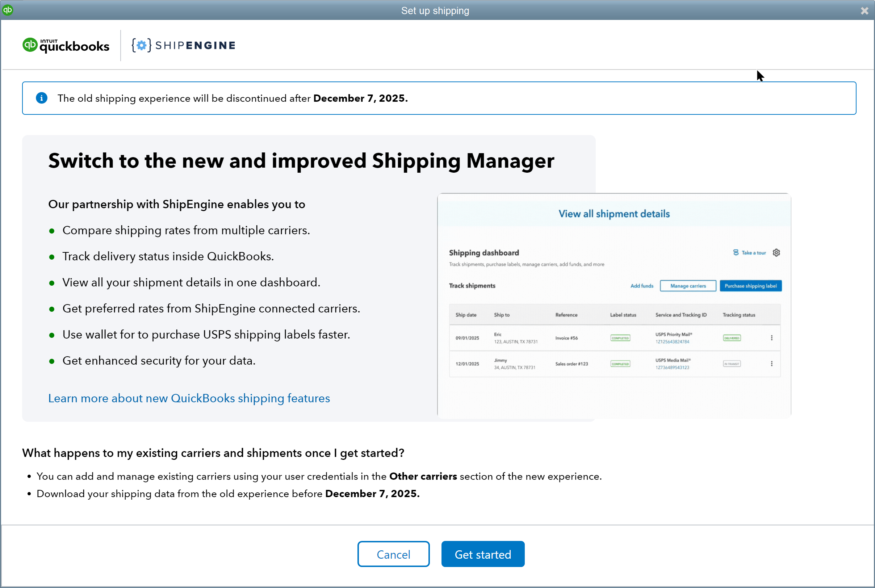The width and height of the screenshot is (875, 588).
Task: Close the Set up shipping dialog
Action: 864,10
